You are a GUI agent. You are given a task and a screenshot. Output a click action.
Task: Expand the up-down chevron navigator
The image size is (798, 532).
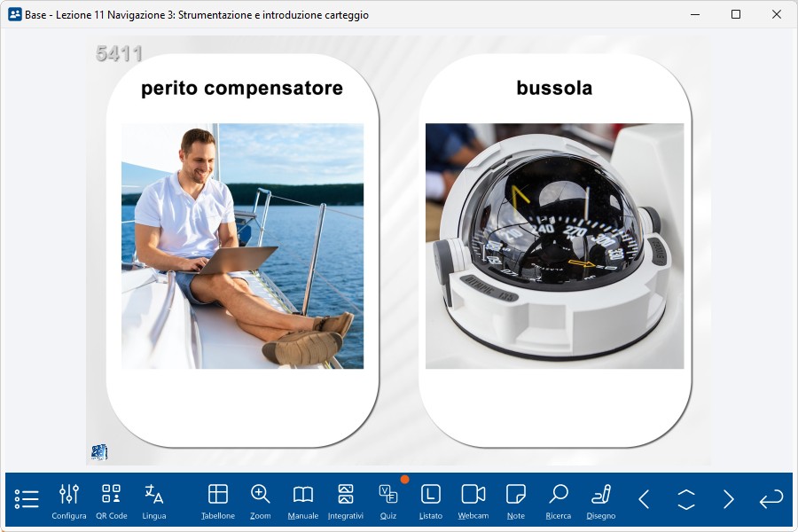(686, 499)
